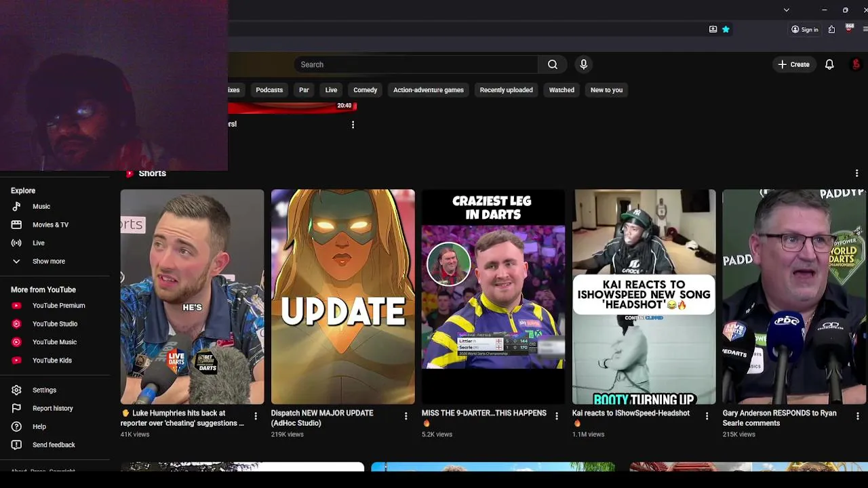Viewport: 868px width, 488px height.
Task: Click the Music link in Explore
Action: coord(41,207)
